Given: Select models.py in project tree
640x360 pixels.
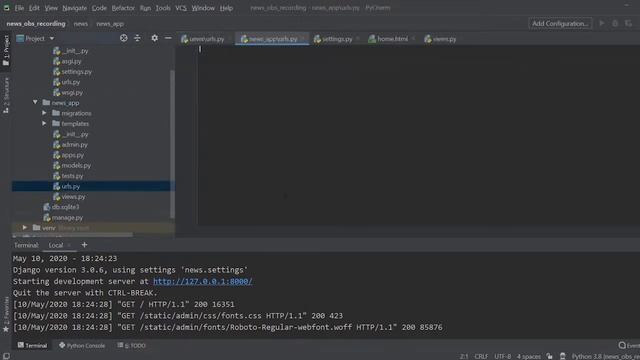Looking at the screenshot, I should (x=76, y=165).
